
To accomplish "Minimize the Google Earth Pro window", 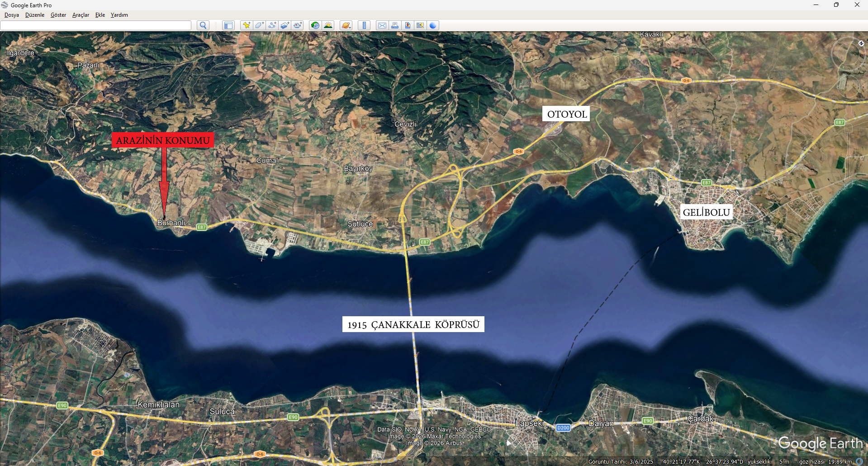I will click(x=816, y=5).
